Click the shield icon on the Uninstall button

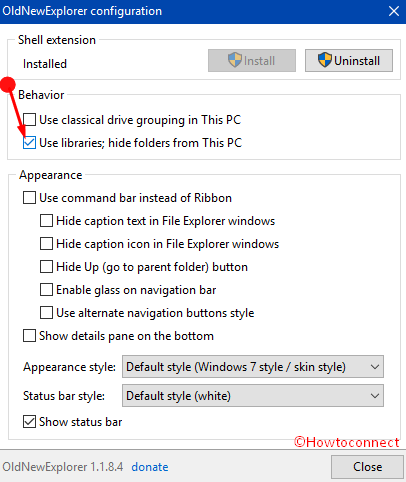(x=325, y=60)
